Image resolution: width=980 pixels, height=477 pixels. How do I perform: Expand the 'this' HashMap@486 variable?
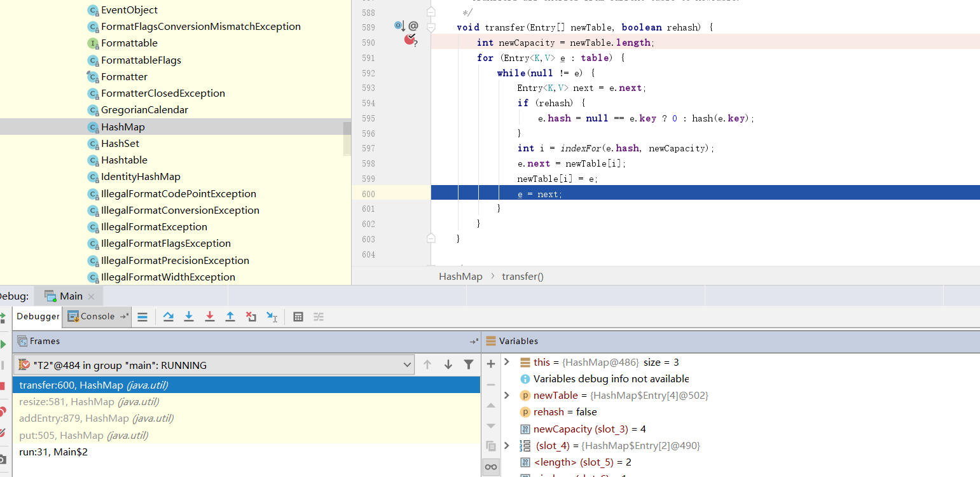(507, 362)
